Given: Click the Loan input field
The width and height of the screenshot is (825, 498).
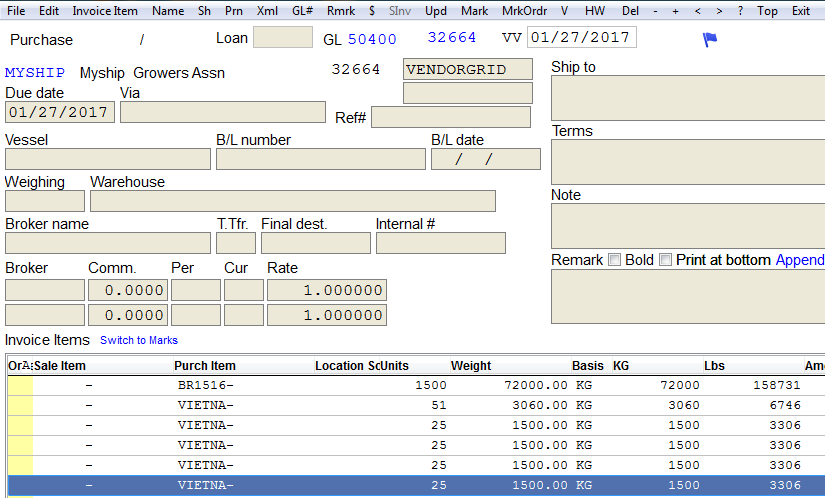Looking at the screenshot, I should (283, 37).
